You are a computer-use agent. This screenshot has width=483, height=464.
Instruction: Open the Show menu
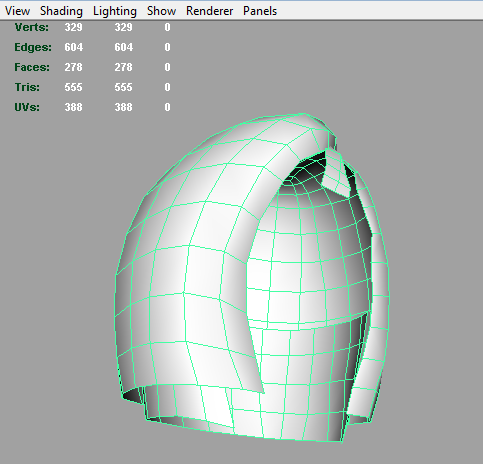(x=161, y=11)
